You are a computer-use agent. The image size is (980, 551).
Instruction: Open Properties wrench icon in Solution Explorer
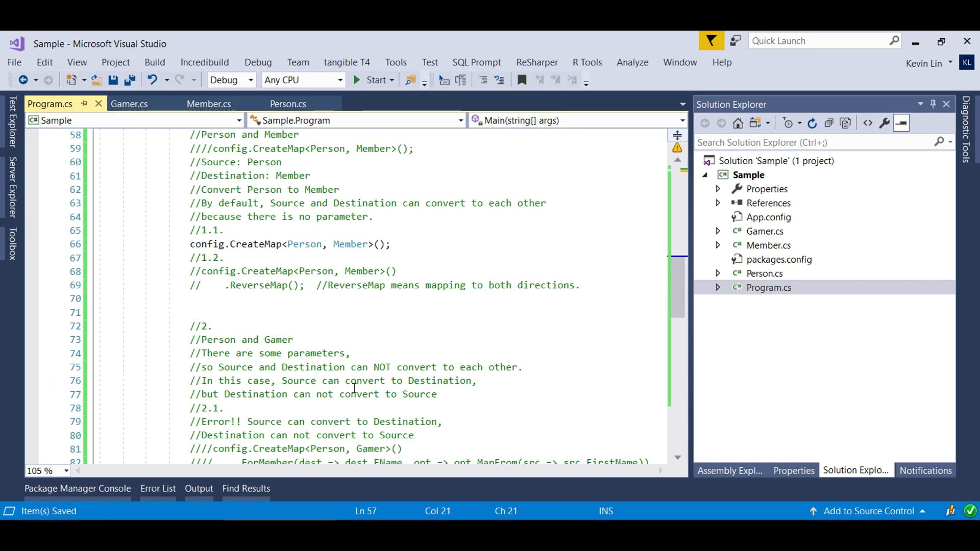[885, 123]
